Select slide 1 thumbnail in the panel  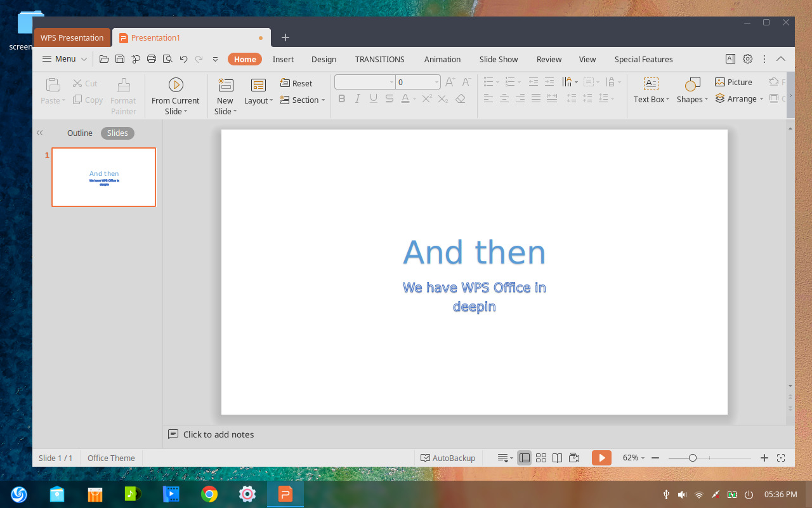pos(103,177)
